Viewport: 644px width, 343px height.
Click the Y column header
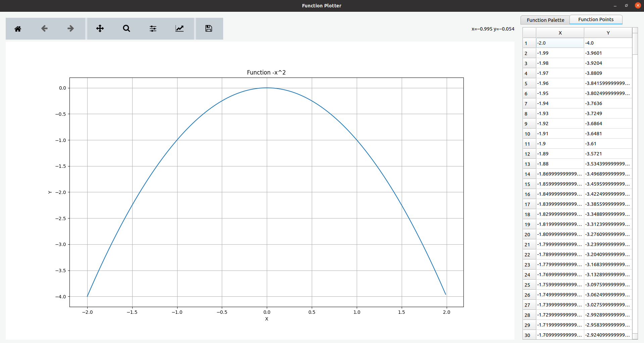click(608, 33)
